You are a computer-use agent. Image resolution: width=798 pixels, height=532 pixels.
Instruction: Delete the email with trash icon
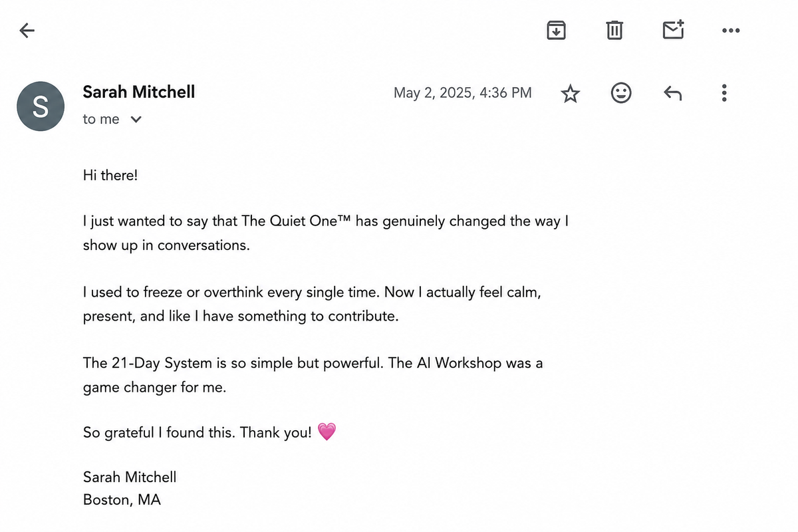coord(614,30)
